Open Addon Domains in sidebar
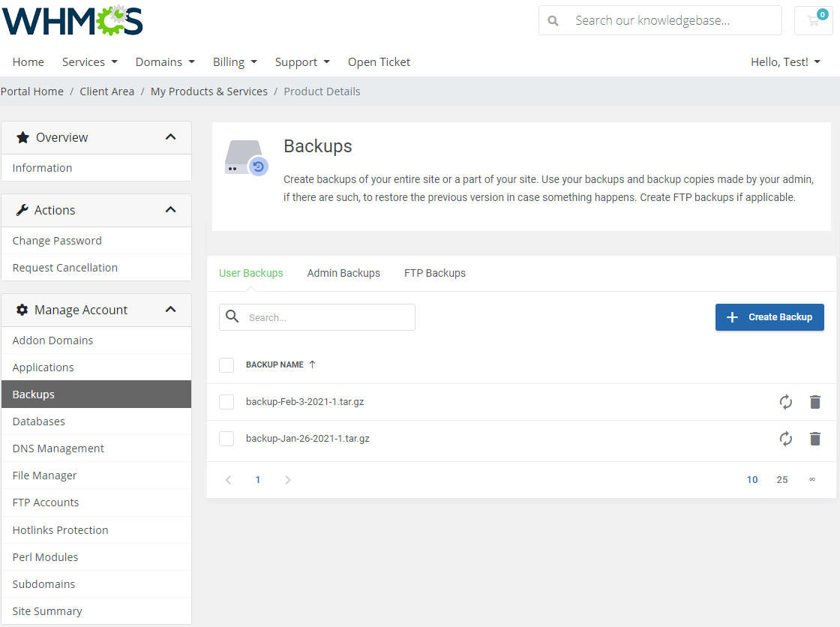Viewport: 840px width, 627px height. point(97,340)
